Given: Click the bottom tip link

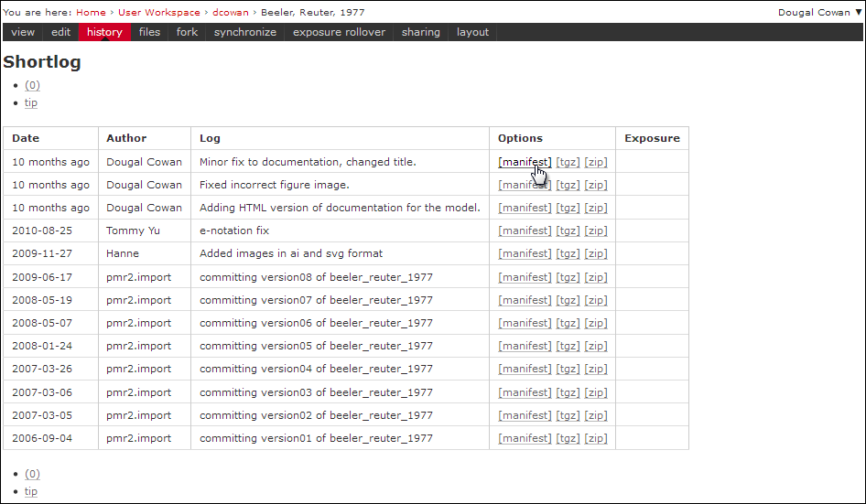Looking at the screenshot, I should pyautogui.click(x=31, y=491).
